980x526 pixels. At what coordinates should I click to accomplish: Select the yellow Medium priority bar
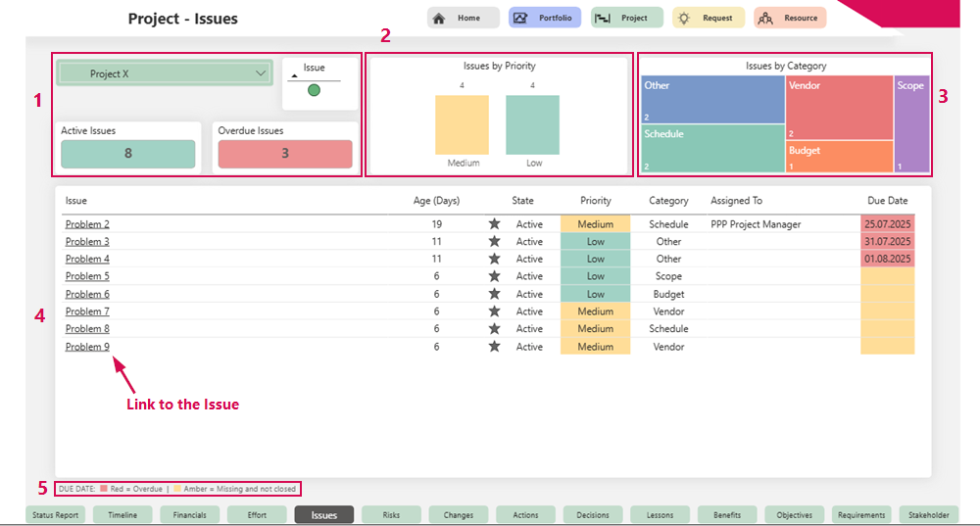coord(462,124)
